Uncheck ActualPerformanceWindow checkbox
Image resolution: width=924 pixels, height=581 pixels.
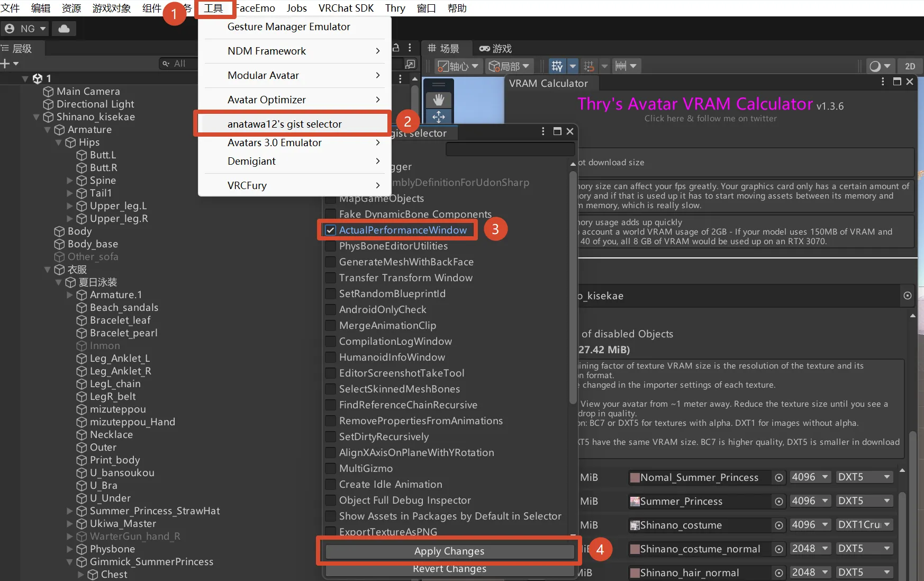pyautogui.click(x=330, y=230)
